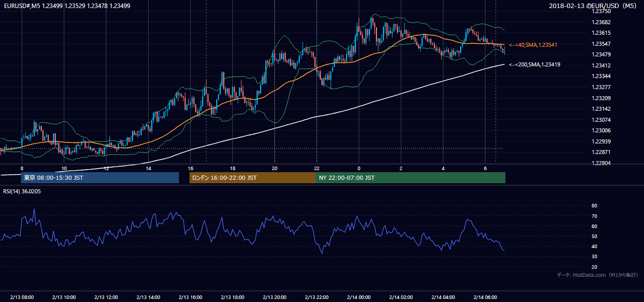
Task: Click the bottom time label 2/13 08:00
Action: [x=22, y=297]
